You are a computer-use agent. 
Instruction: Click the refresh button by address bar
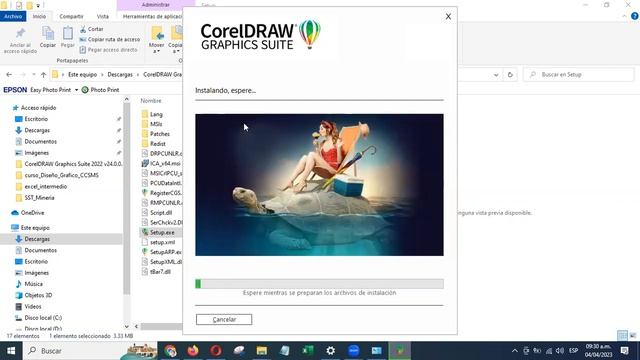[510, 75]
